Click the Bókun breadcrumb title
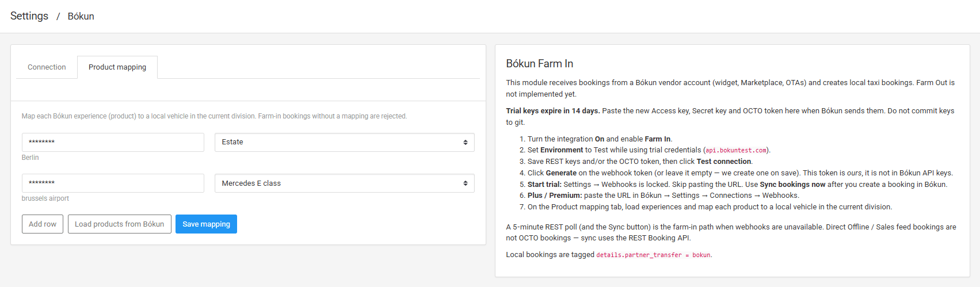 click(x=81, y=16)
